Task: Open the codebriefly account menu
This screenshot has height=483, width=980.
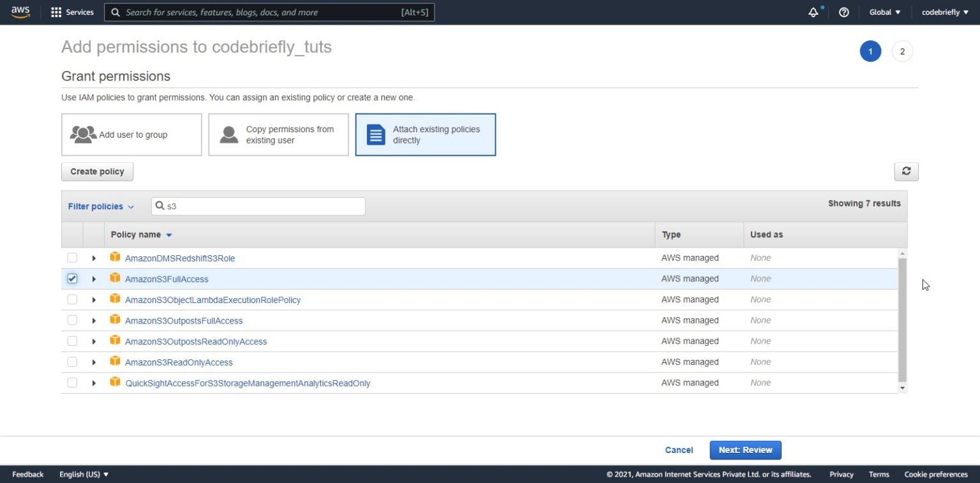Action: pos(944,12)
